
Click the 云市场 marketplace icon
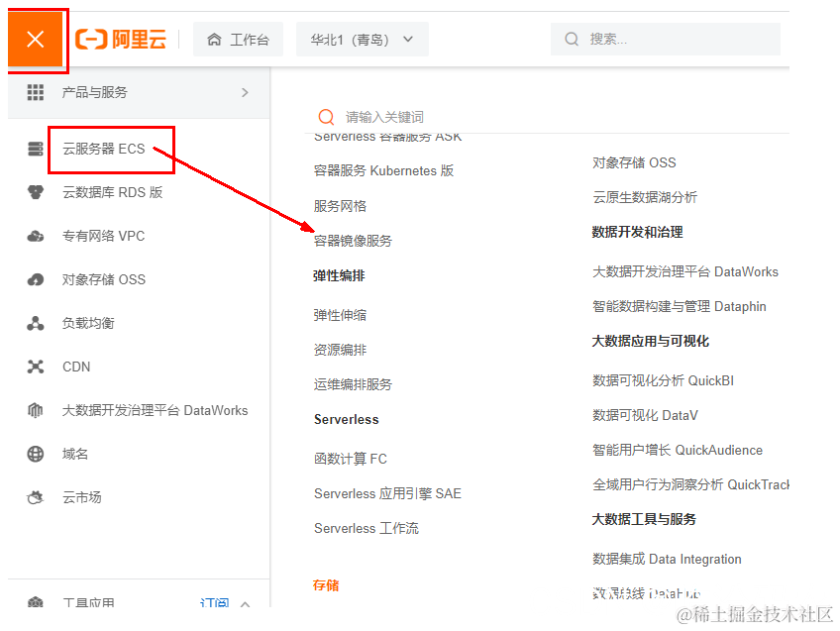tap(36, 497)
